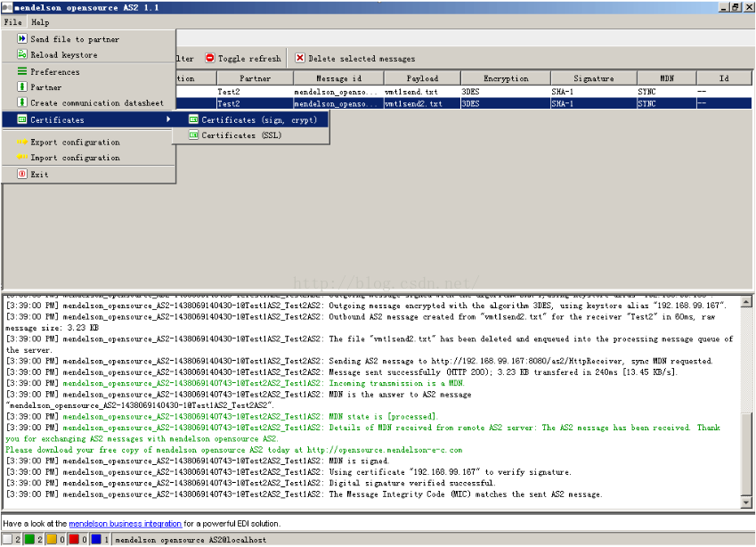Viewport: 756px width, 547px height.
Task: Select Reload keystore menu entry
Action: [x=89, y=54]
